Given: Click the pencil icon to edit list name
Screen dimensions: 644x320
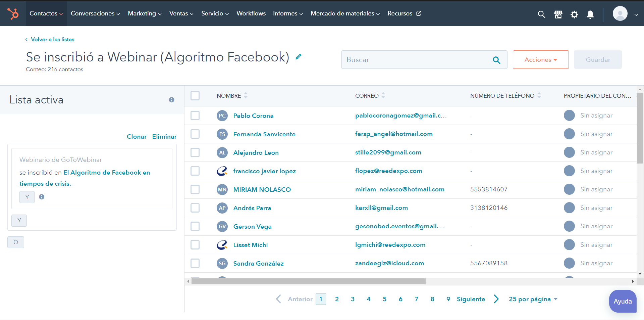Looking at the screenshot, I should (x=299, y=57).
